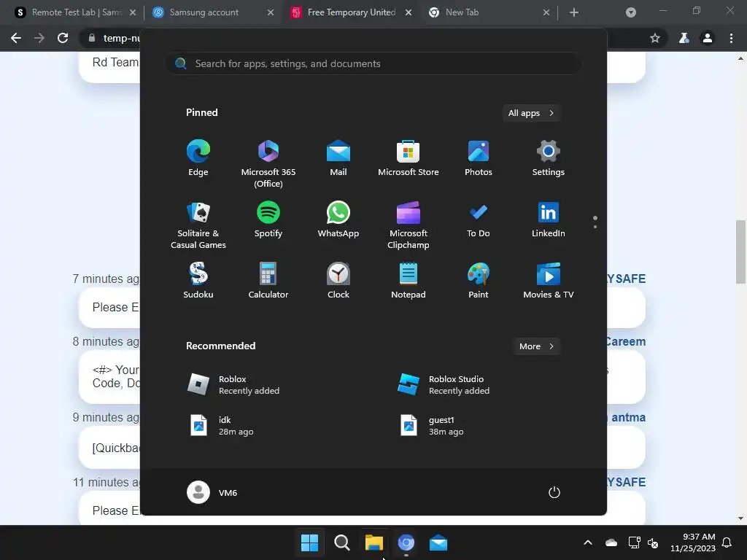Launch WhatsApp from Start menu

pos(338,220)
